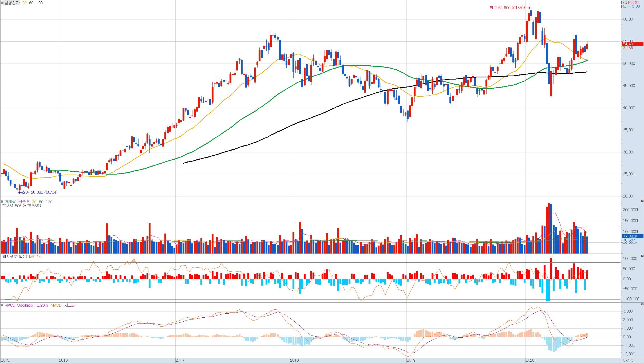
Task: Click the 삼성전자 price chart label
Action: (x=12, y=3)
